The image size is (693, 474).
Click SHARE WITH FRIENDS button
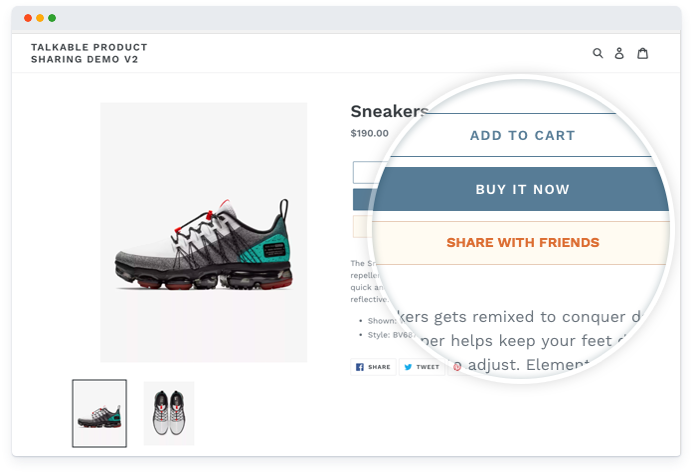522,243
